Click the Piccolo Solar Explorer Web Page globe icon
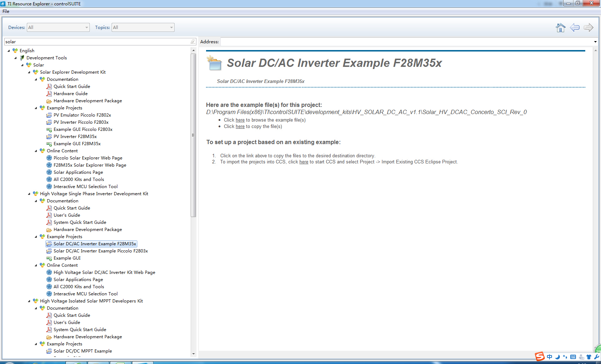 pyautogui.click(x=49, y=158)
